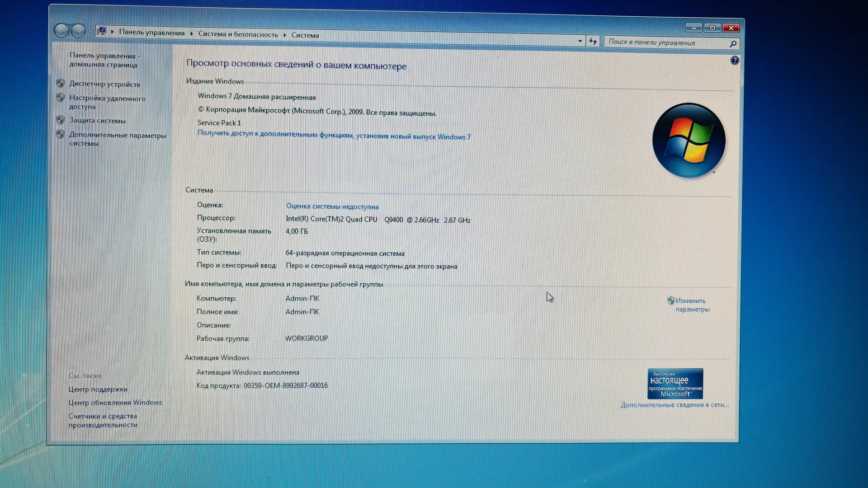
Task: Expand arrow after Система и безопасность breadcrumb
Action: [x=285, y=35]
